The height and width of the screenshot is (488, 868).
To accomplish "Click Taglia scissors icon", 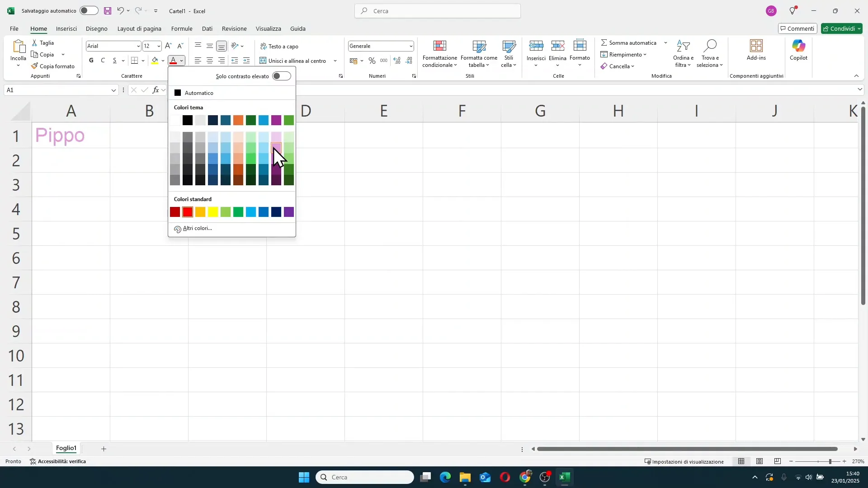I will [x=35, y=42].
